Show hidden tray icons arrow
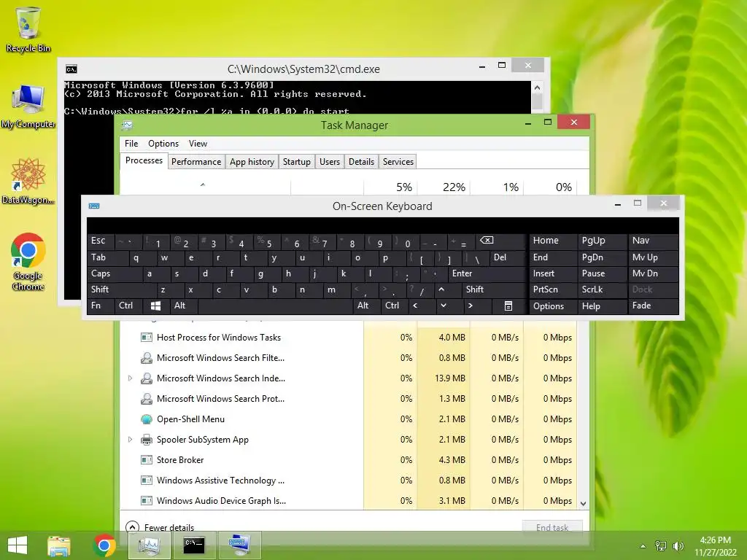Viewport: 747px width, 560px height. [x=643, y=546]
